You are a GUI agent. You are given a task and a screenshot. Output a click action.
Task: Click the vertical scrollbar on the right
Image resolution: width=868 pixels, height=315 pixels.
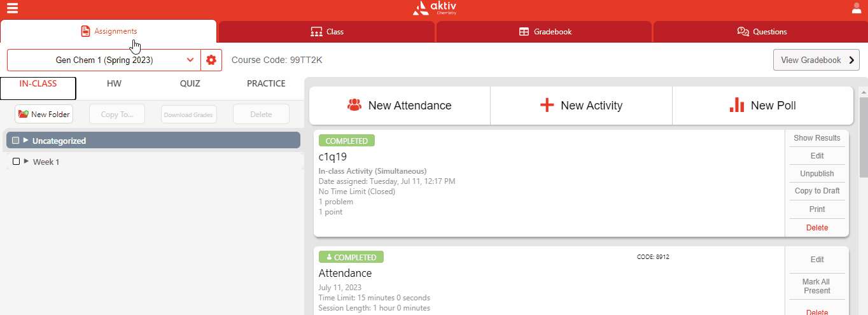863,134
